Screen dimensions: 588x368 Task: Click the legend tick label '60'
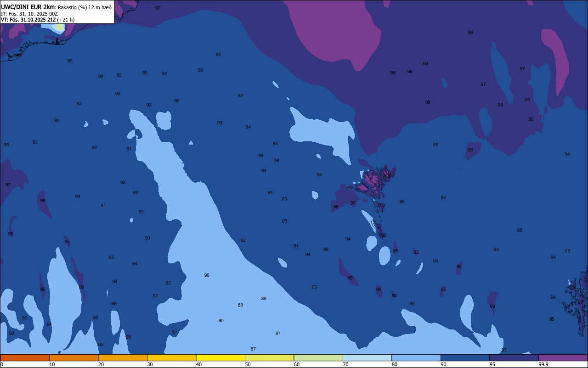(297, 364)
